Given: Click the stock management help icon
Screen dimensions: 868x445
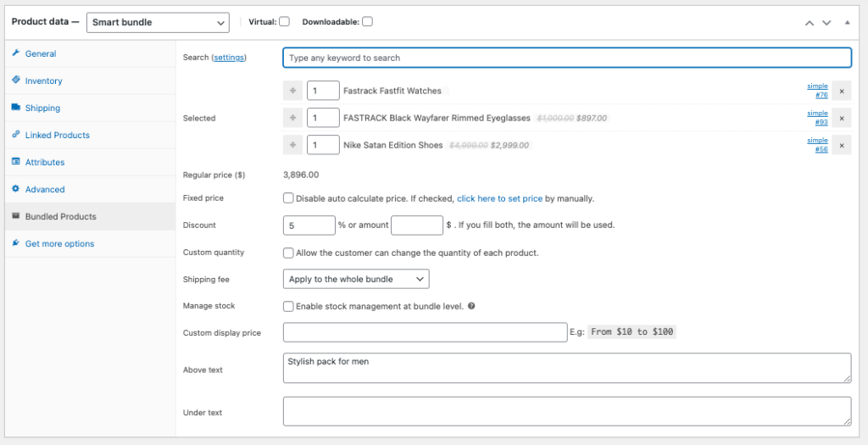Looking at the screenshot, I should (471, 306).
